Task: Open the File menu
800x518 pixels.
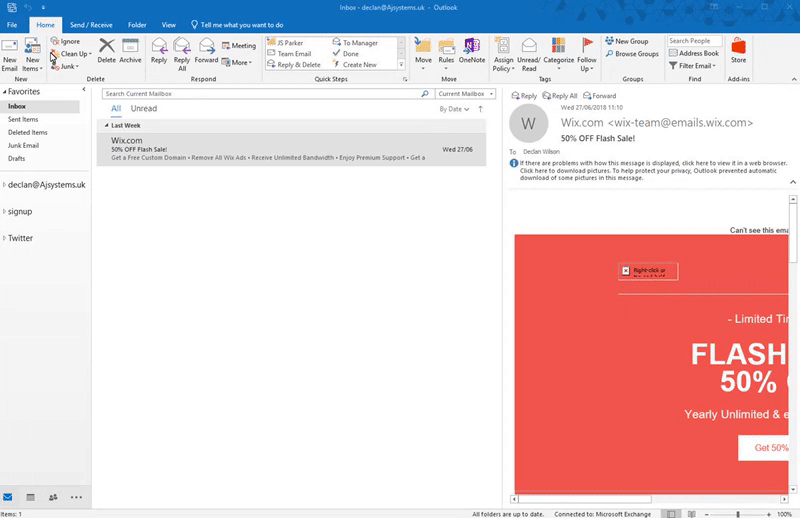Action: tap(12, 24)
